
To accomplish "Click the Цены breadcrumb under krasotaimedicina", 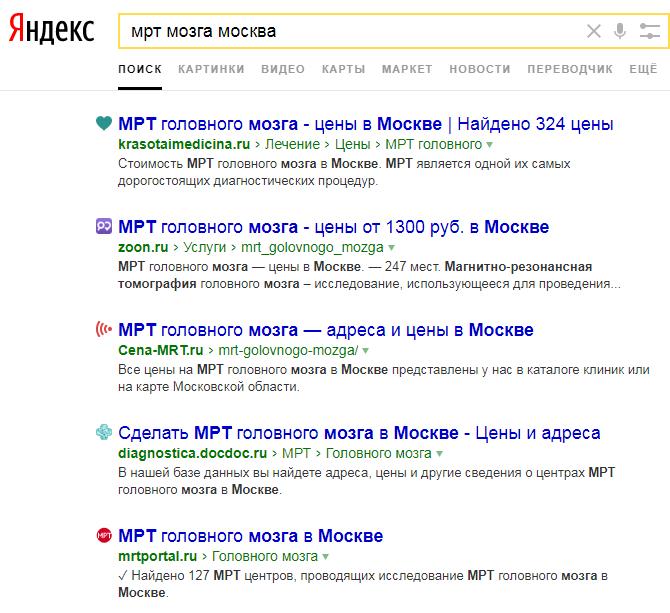I will tap(353, 144).
